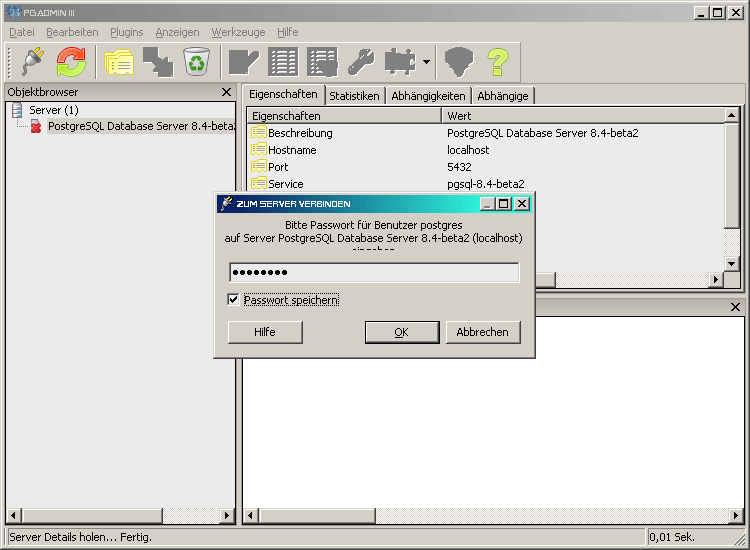This screenshot has height=550, width=750.
Task: Open the plugins dropdown arrow in the toolbar
Action: pyautogui.click(x=426, y=62)
